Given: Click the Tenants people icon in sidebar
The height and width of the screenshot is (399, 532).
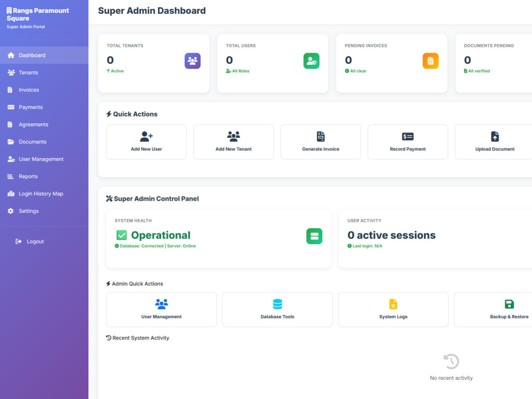Looking at the screenshot, I should coord(11,72).
